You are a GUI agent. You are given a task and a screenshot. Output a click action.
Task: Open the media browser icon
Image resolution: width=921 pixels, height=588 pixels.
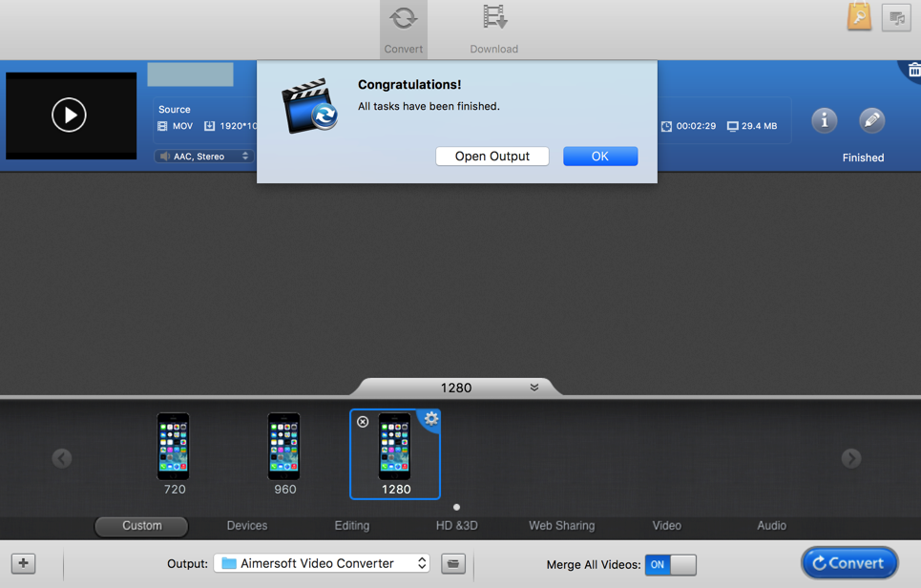[896, 17]
